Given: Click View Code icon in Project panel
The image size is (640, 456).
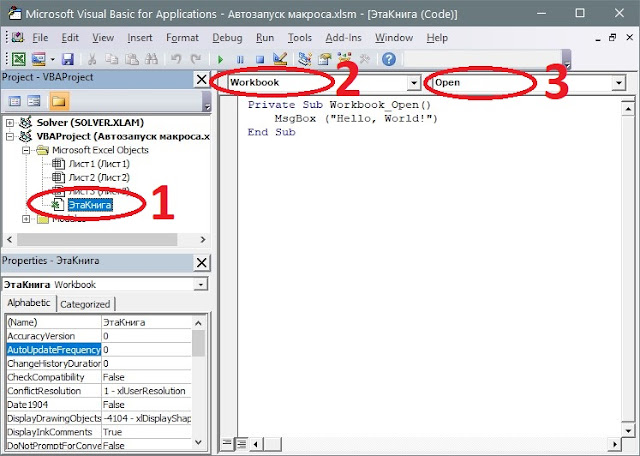Looking at the screenshot, I should click(15, 101).
